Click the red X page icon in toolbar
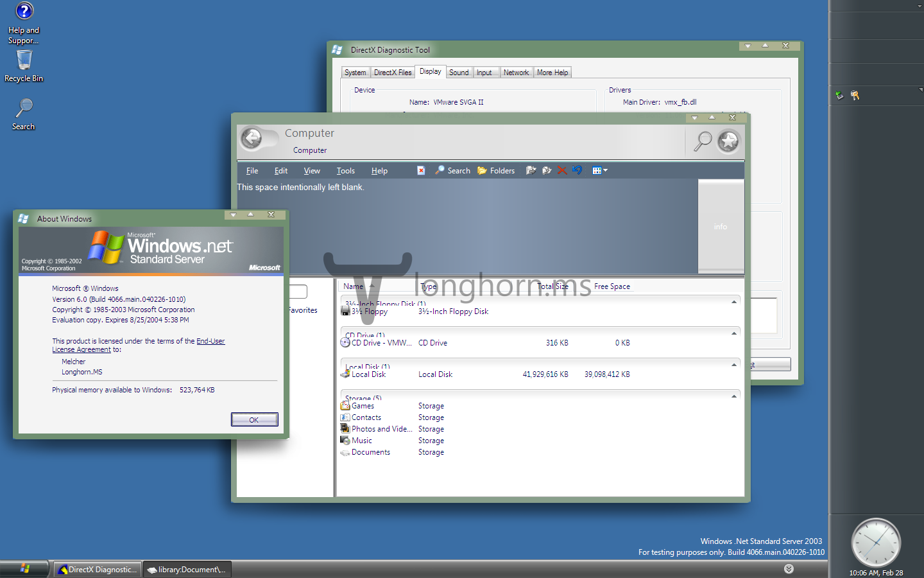Image resolution: width=924 pixels, height=578 pixels. (x=421, y=170)
